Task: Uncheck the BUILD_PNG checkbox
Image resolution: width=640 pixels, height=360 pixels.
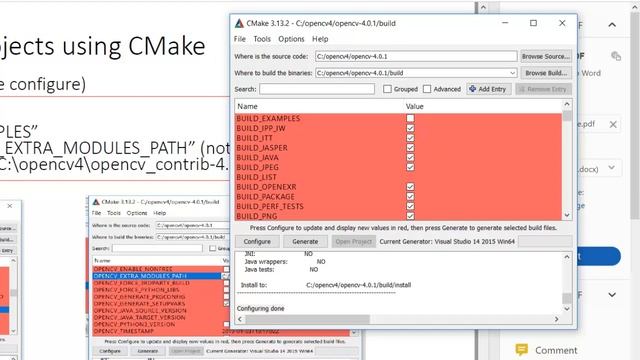Action: pyautogui.click(x=410, y=216)
